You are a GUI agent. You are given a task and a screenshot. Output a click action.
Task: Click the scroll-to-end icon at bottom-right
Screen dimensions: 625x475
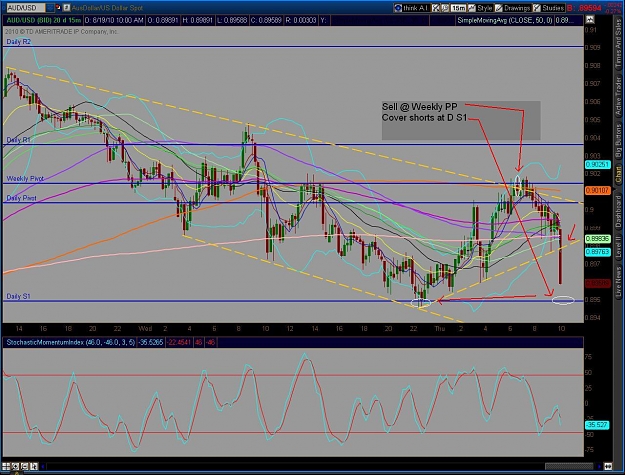608,466
